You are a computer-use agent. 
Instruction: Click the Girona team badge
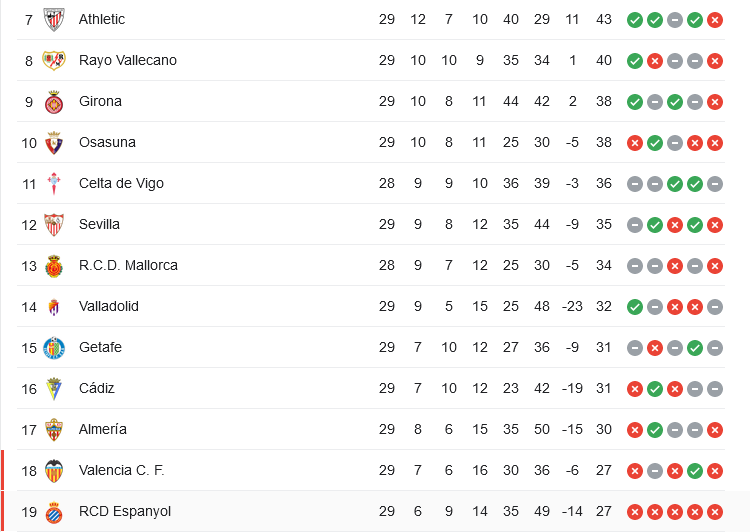pos(54,102)
